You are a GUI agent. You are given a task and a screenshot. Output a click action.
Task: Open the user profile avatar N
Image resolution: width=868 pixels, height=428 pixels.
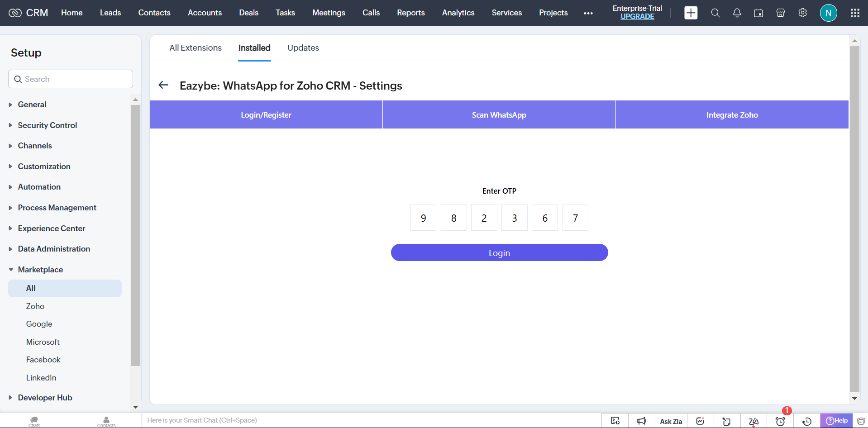(x=828, y=13)
